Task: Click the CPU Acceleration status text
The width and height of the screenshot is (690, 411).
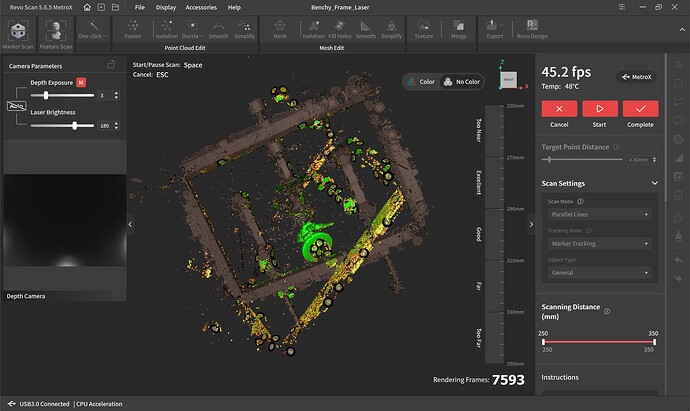Action: [99, 404]
